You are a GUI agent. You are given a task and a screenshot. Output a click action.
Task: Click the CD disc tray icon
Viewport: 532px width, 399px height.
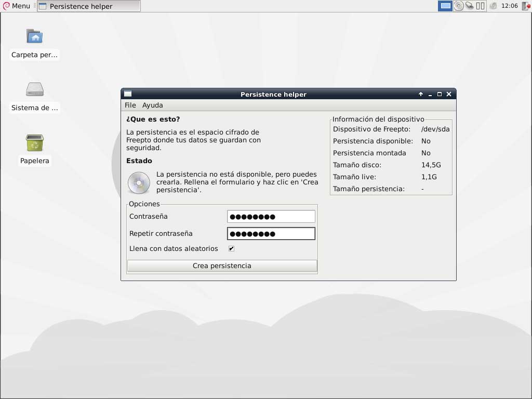tap(458, 6)
